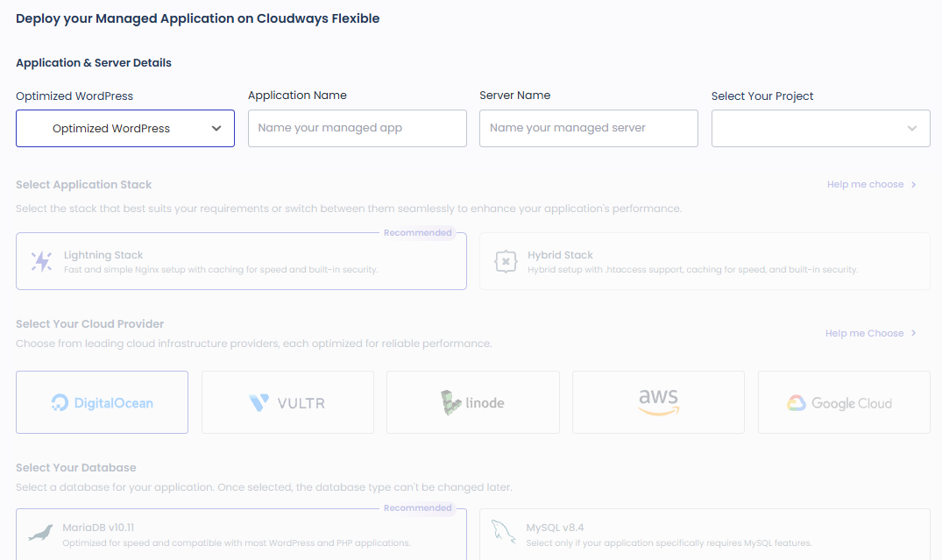This screenshot has height=560, width=942.
Task: Click the 'Application & Server Details' heading
Action: [94, 62]
